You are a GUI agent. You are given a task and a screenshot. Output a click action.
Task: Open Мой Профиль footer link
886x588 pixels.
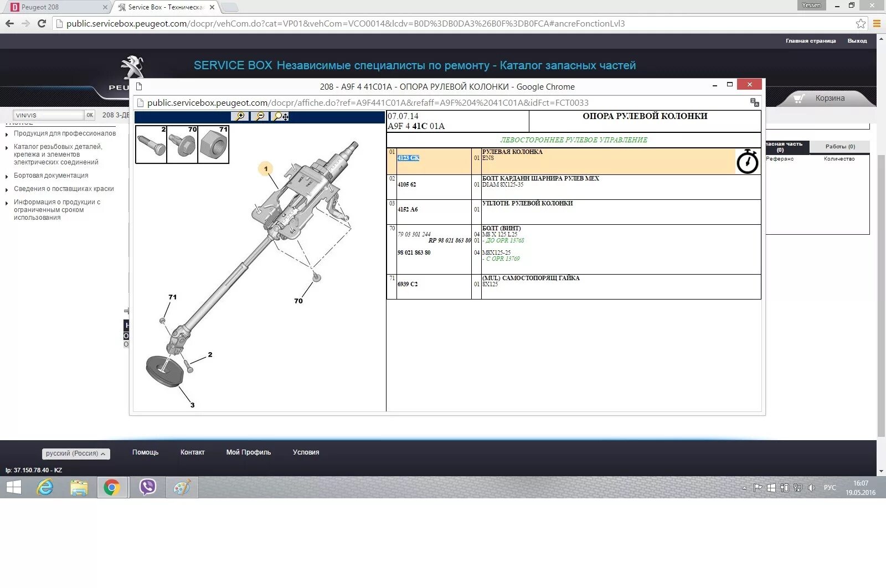249,452
